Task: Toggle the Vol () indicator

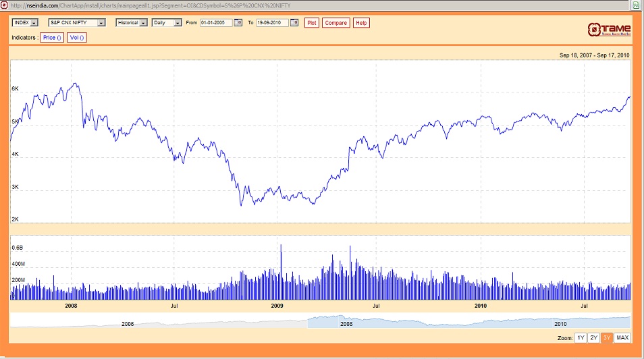Action: click(77, 38)
